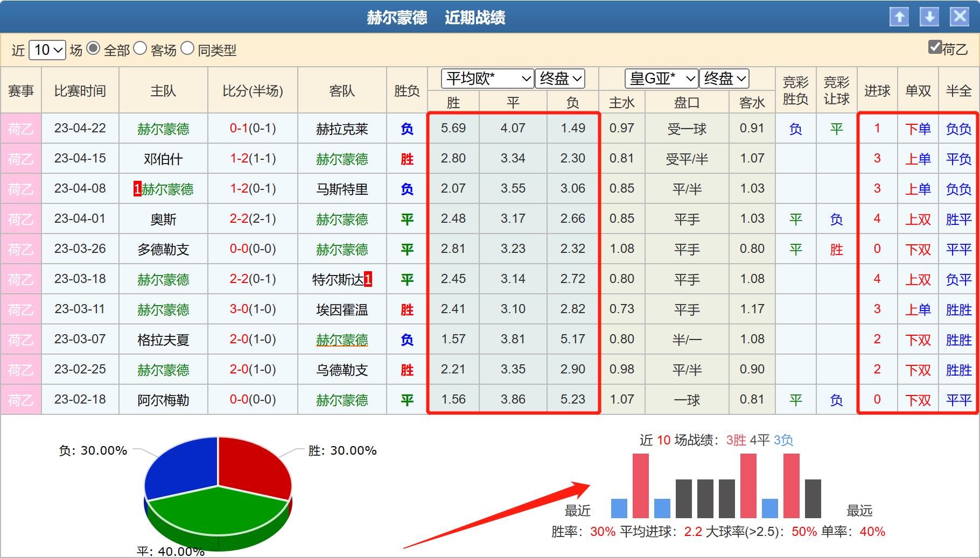Viewport: 980px width, 558px height.
Task: Open the 近10场 number dropdown
Action: click(47, 50)
